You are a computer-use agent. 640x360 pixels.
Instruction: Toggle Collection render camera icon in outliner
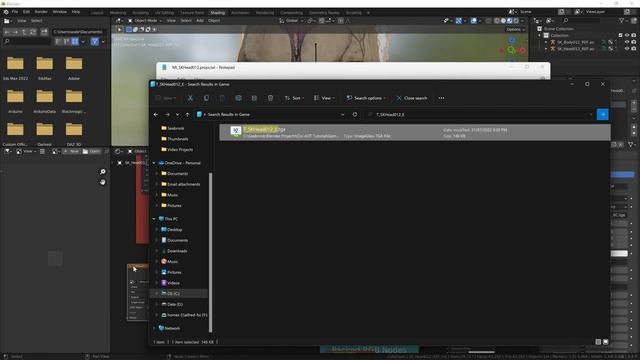[x=633, y=36]
